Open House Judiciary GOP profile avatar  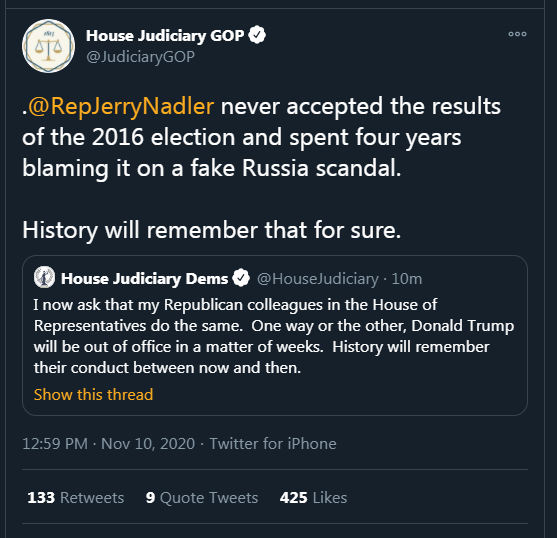[x=48, y=46]
